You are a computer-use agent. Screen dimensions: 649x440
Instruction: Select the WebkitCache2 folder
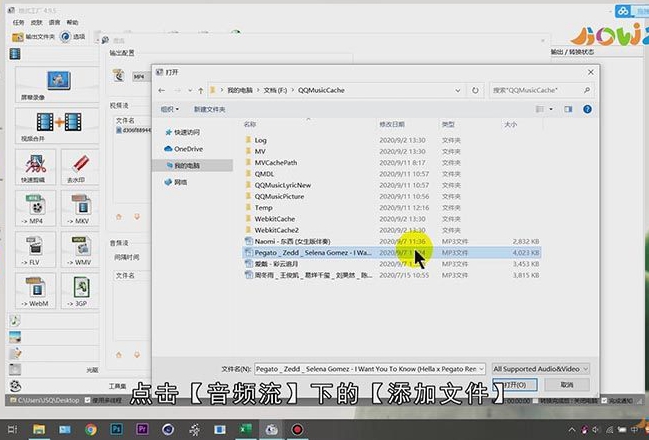pos(276,230)
